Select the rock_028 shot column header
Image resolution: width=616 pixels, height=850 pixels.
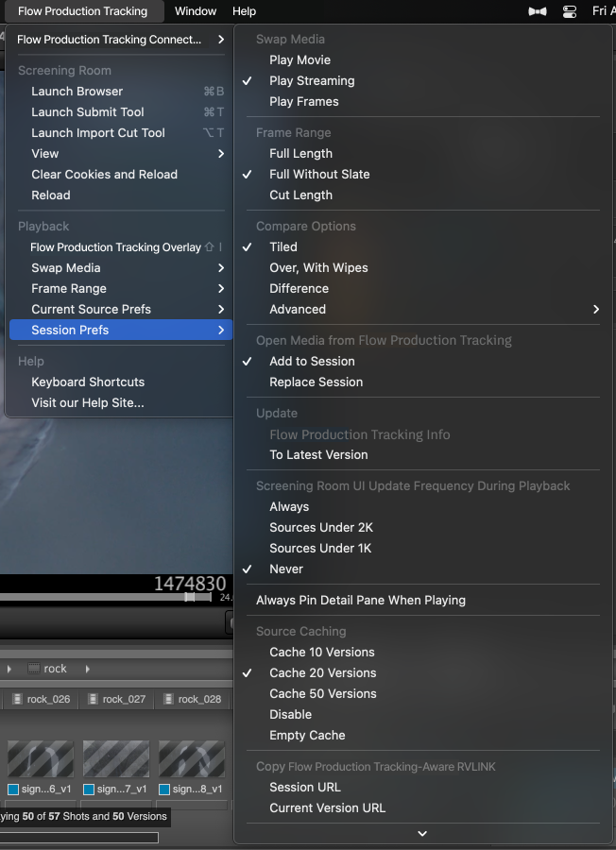(192, 699)
